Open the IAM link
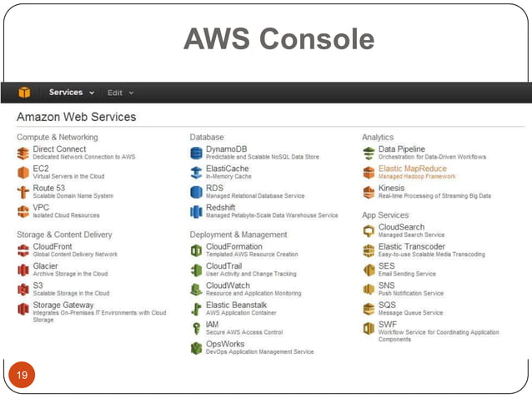Image resolution: width=532 pixels, height=399 pixels. (213, 325)
